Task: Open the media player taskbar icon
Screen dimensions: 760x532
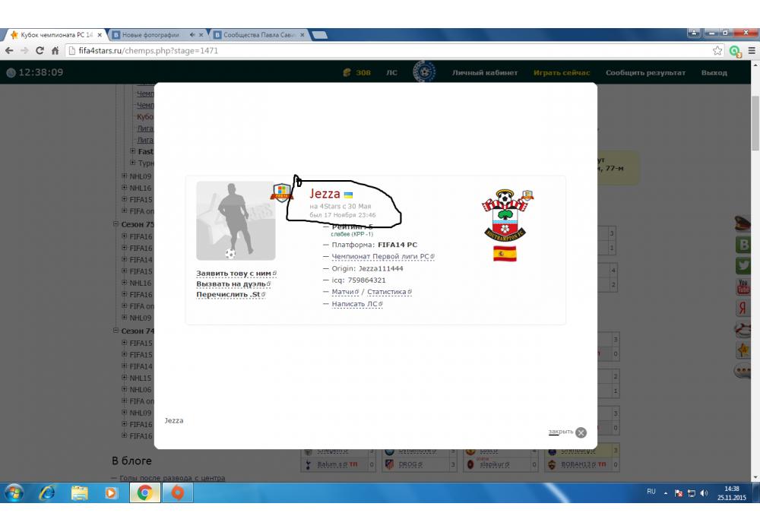Action: pyautogui.click(x=111, y=492)
